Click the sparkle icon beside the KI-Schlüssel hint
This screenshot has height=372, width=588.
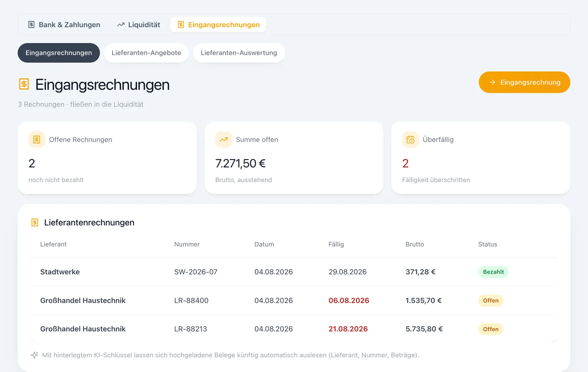click(34, 355)
